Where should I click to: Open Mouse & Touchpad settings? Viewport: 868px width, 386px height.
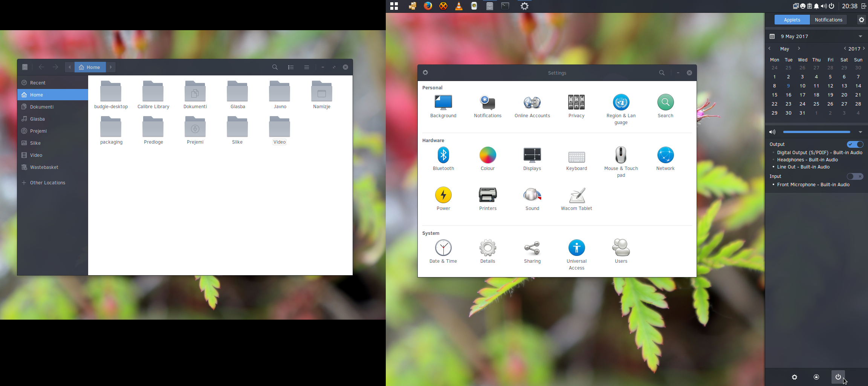621,162
